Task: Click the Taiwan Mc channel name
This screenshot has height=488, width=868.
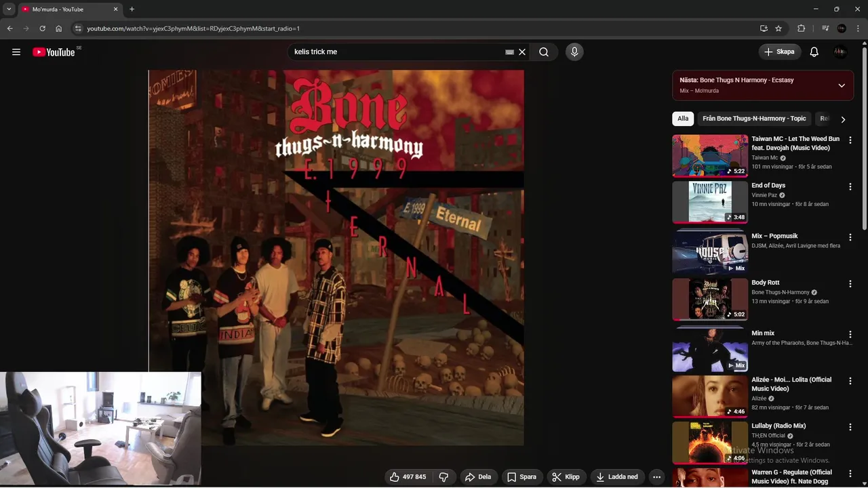Action: [x=764, y=157]
